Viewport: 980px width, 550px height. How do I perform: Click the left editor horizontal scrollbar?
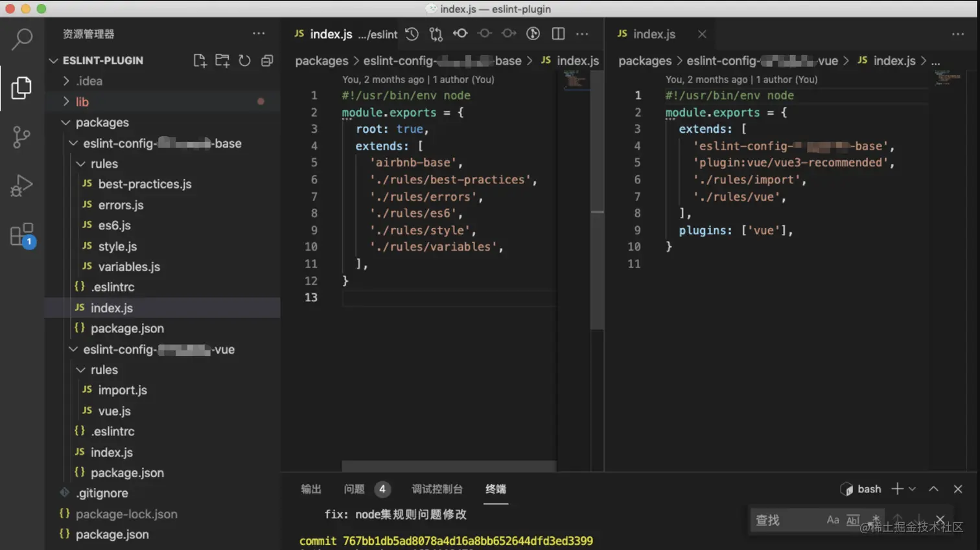[449, 466]
